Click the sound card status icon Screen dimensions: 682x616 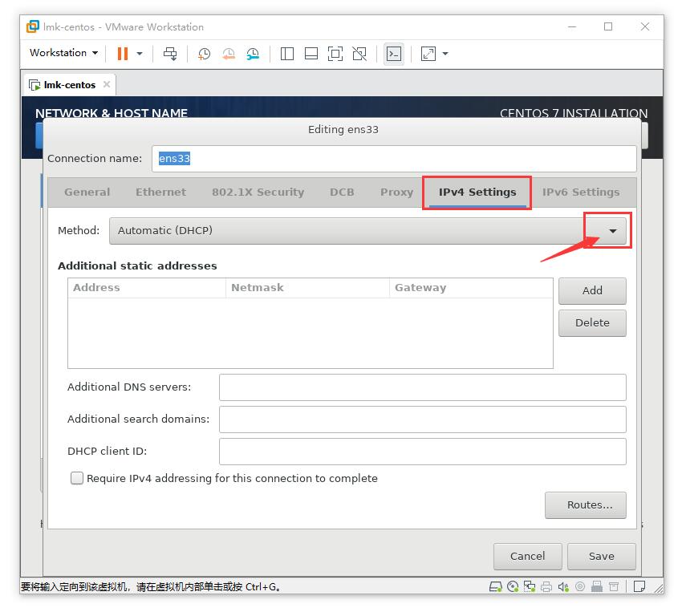[x=563, y=587]
